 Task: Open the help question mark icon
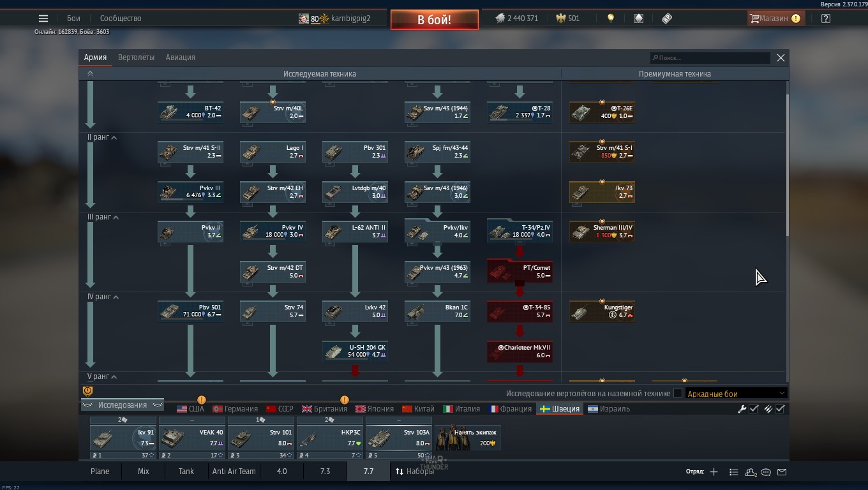[826, 19]
